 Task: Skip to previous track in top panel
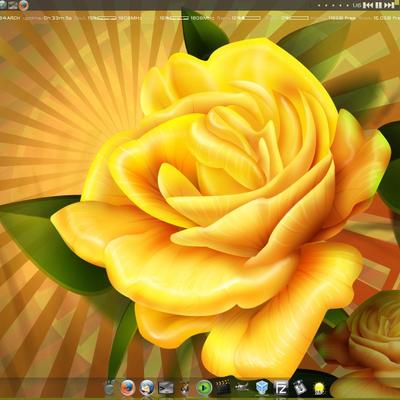(x=367, y=5)
